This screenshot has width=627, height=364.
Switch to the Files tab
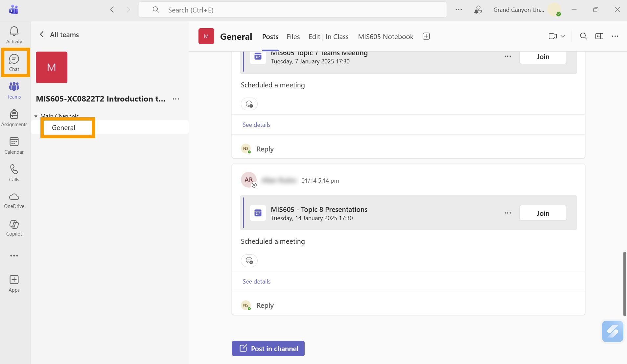tap(293, 37)
